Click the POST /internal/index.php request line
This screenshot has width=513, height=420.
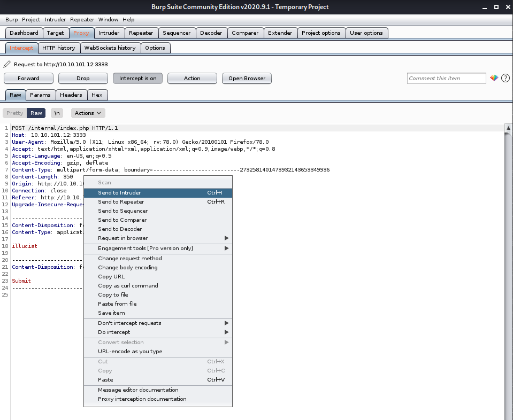65,128
